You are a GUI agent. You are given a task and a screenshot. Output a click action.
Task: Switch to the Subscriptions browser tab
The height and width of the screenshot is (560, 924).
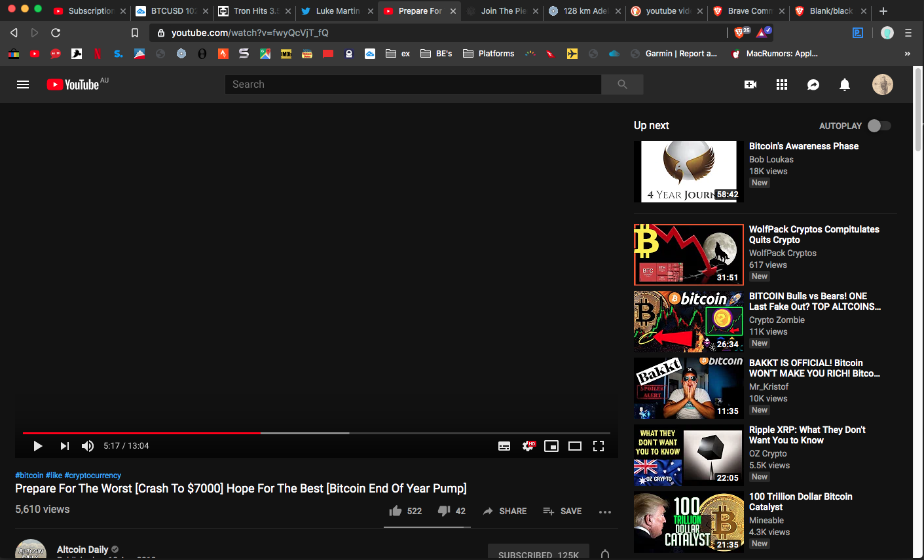[89, 11]
